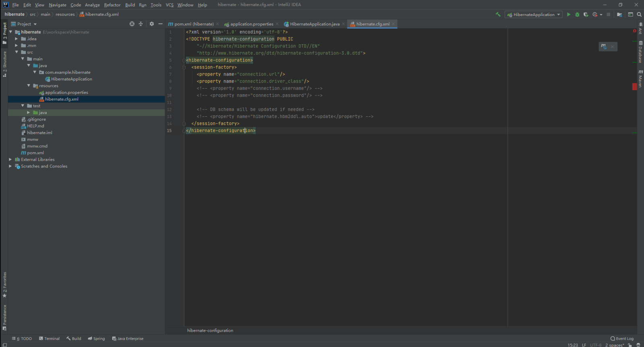Toggle the Maven tool window stripe

pos(640,79)
